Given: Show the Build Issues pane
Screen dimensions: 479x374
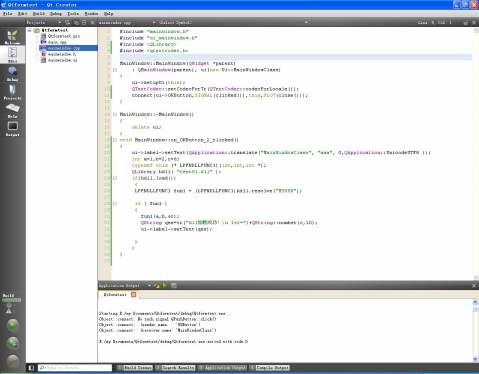Looking at the screenshot, I should tap(135, 368).
